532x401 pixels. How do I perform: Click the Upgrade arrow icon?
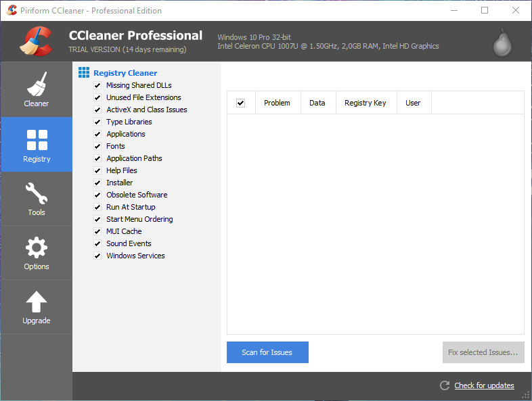(x=37, y=302)
